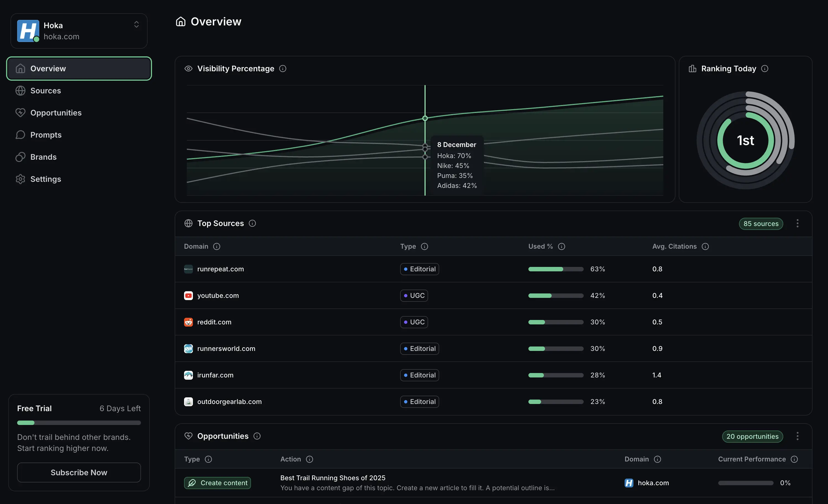828x504 pixels.
Task: Click the Opportunities heart icon in sidebar
Action: 20,112
